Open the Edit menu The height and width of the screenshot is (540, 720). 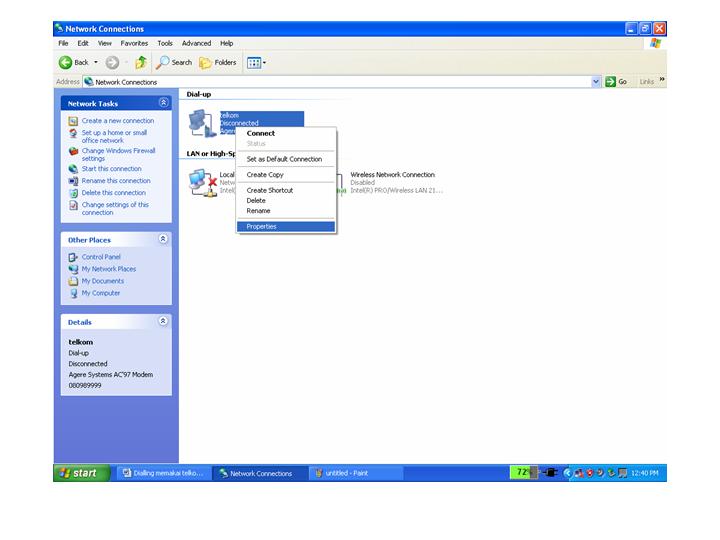coord(83,43)
